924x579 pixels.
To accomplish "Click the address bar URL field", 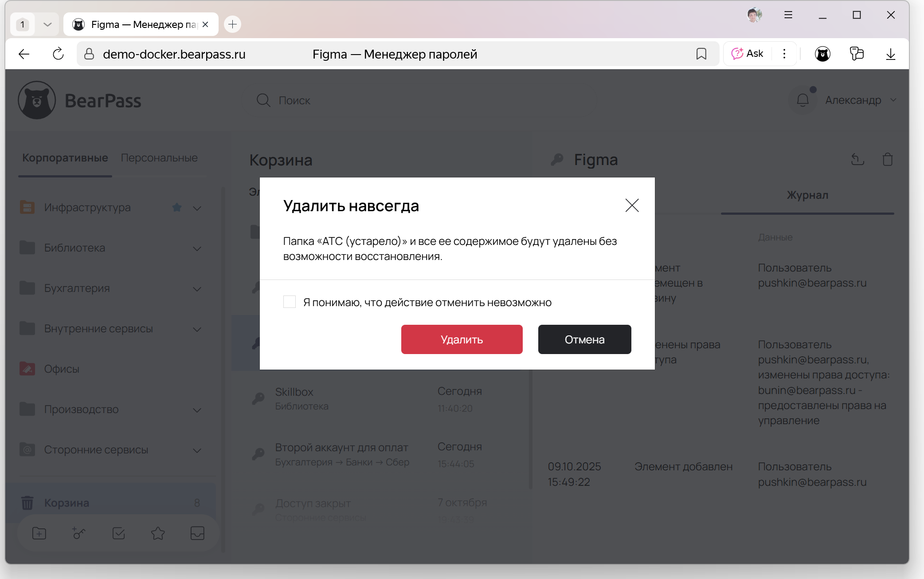I will coord(174,54).
